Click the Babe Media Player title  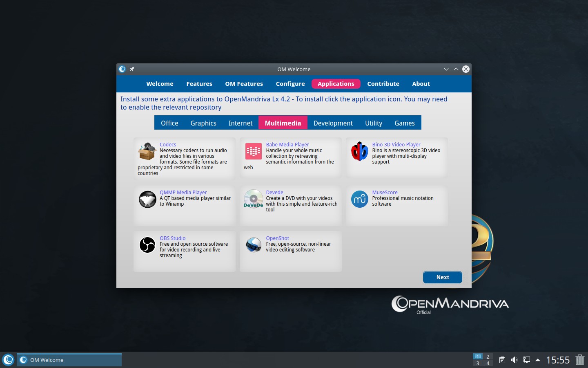coord(287,145)
